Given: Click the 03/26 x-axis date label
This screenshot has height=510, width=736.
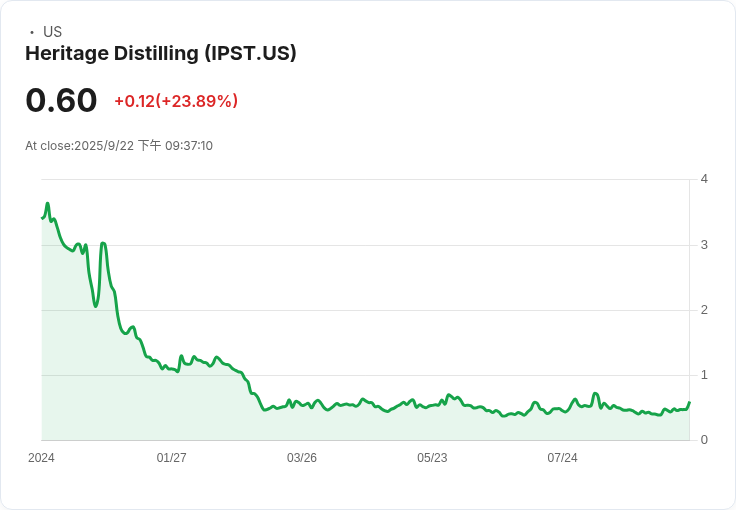Looking at the screenshot, I should pos(302,458).
